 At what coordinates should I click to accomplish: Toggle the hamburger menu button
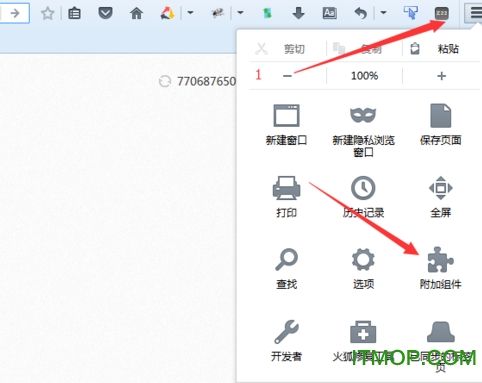pos(474,13)
